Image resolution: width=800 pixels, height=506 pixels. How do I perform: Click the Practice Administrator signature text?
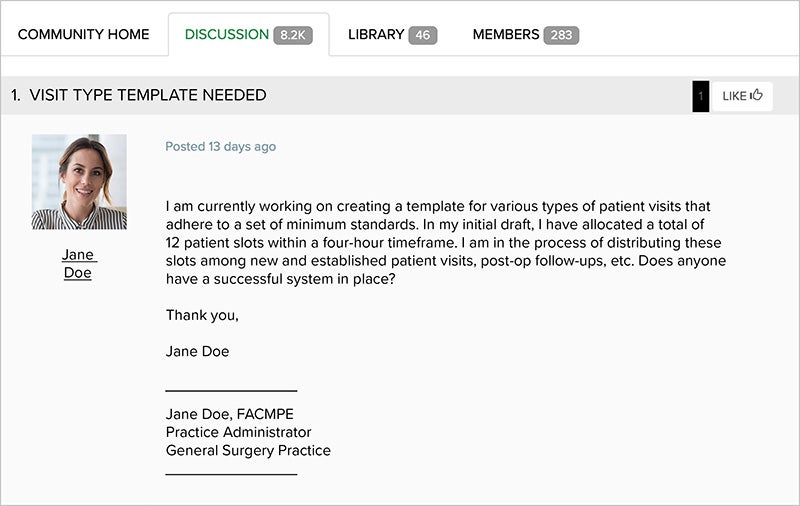[239, 433]
